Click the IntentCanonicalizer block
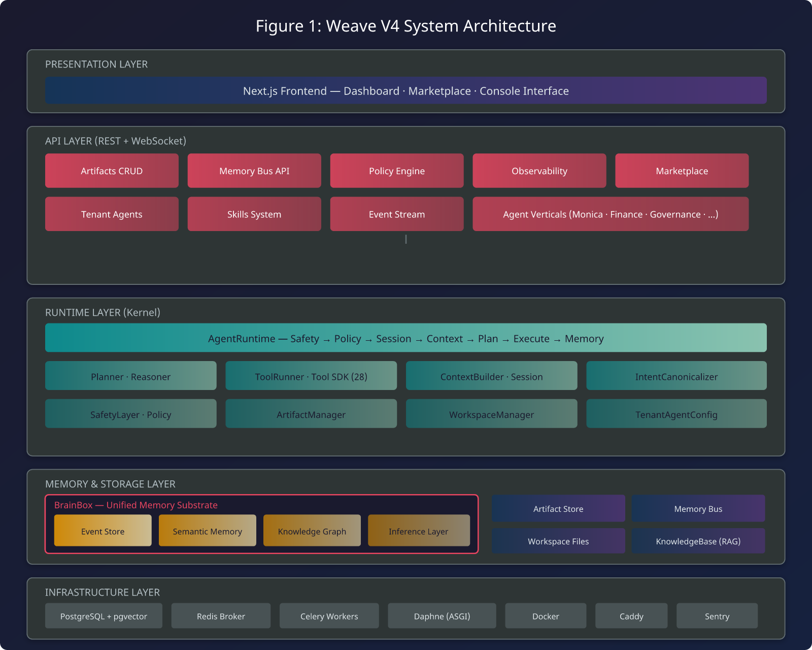Image resolution: width=812 pixels, height=650 pixels. tap(676, 376)
